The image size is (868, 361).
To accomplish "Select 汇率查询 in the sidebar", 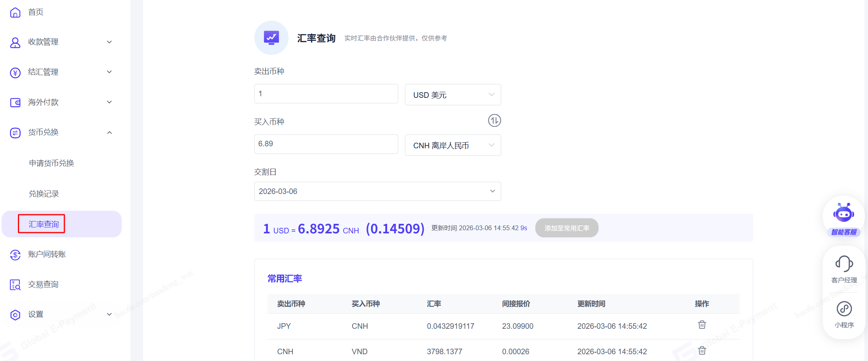I will pos(44,224).
